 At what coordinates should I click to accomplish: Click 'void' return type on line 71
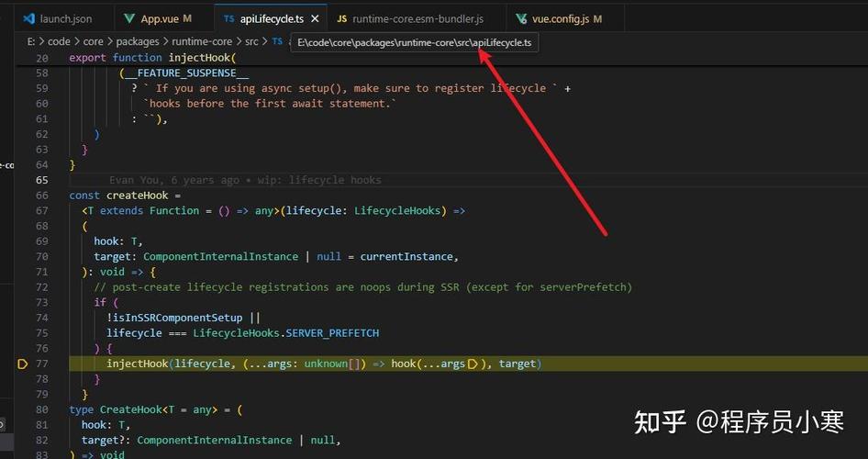coord(112,272)
